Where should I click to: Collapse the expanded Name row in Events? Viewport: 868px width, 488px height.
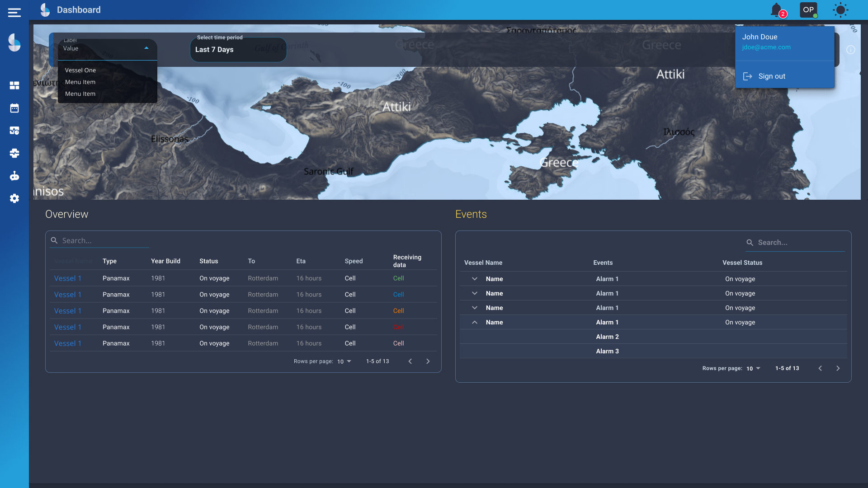pos(475,322)
